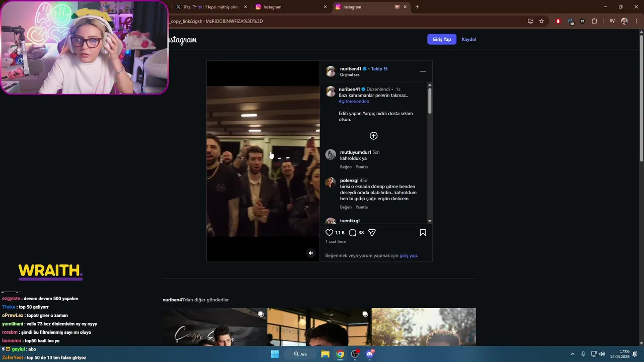
Task: Click the post video to pause
Action: tap(263, 161)
